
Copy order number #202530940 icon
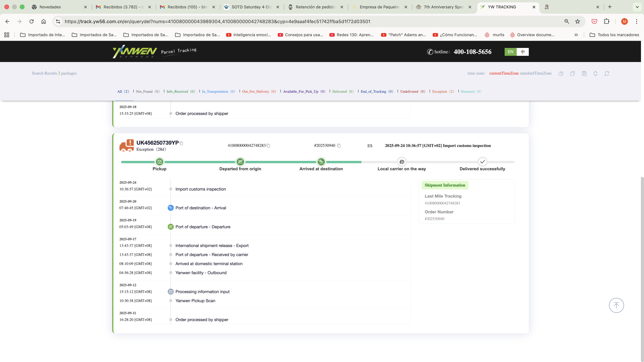tap(339, 146)
